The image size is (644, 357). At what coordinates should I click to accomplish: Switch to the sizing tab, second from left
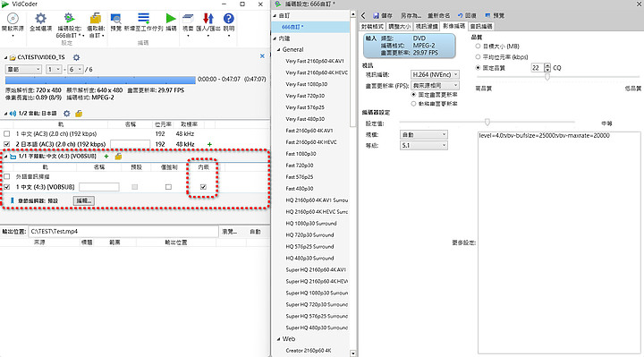(399, 26)
